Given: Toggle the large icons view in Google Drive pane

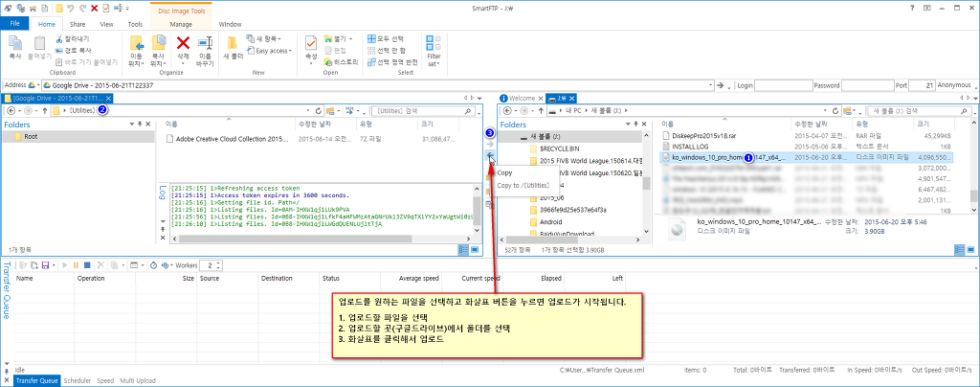Looking at the screenshot, I should tap(475, 249).
